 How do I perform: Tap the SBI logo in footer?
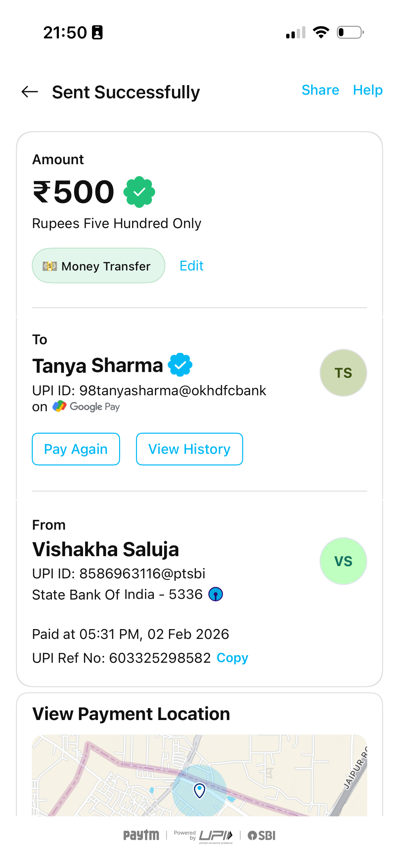click(x=261, y=836)
